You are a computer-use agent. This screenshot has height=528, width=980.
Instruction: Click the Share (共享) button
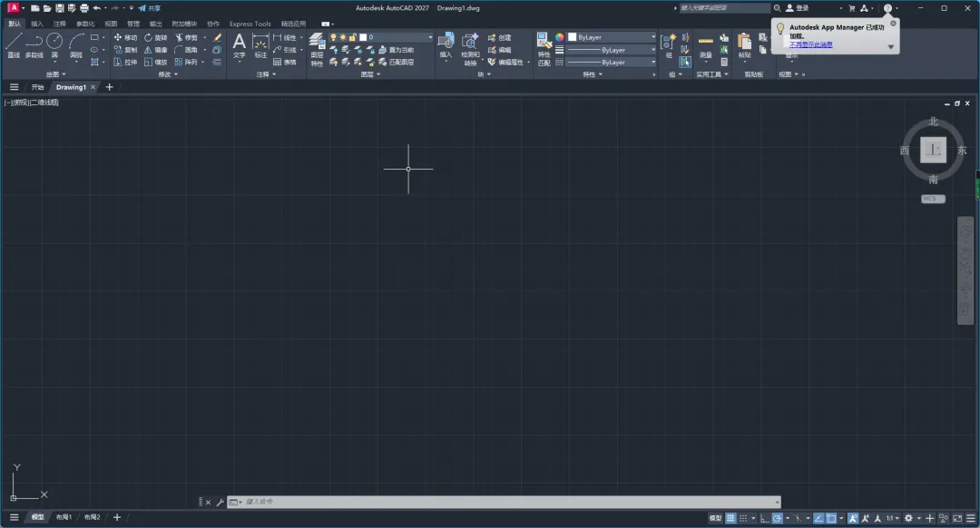pos(150,8)
